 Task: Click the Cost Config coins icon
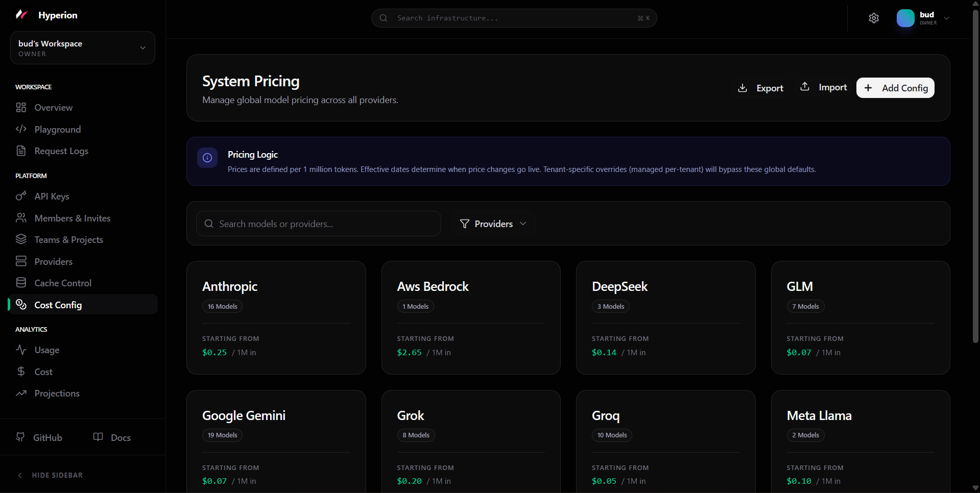(21, 304)
